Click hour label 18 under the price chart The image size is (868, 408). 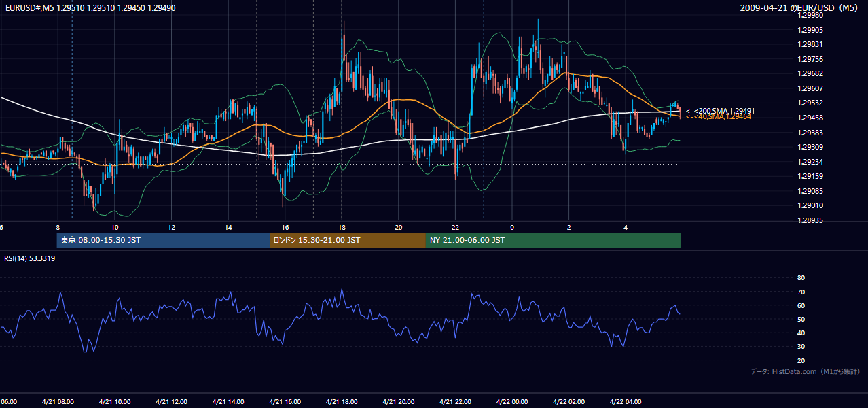(342, 227)
